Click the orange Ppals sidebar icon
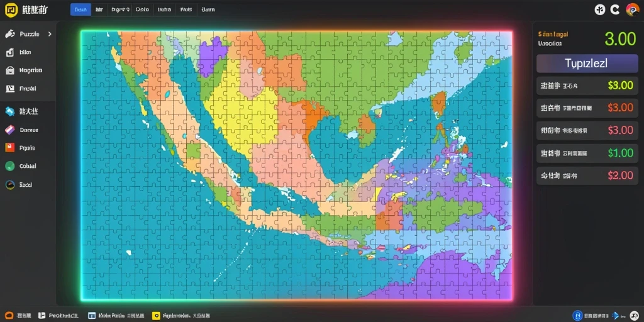Image resolution: width=644 pixels, height=322 pixels. (x=10, y=148)
